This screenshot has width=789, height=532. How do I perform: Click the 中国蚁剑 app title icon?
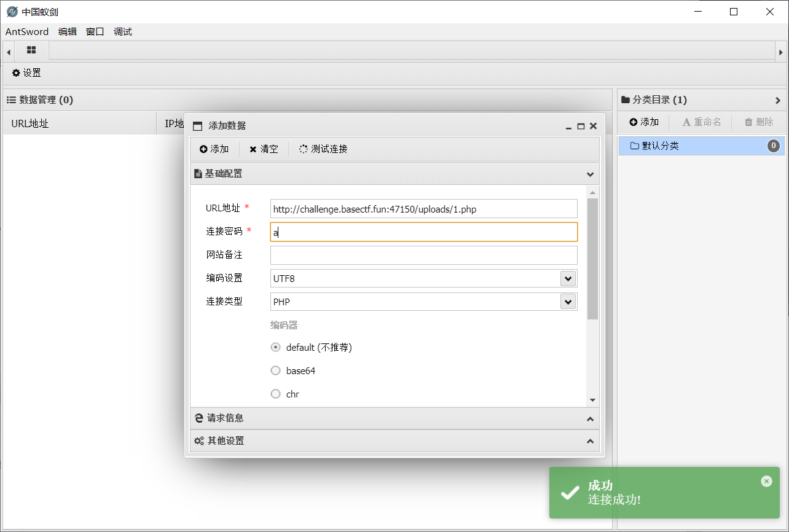point(12,12)
